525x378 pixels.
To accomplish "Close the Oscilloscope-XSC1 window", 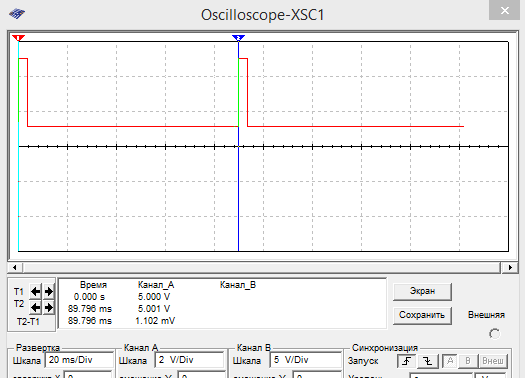I will (504, 10).
